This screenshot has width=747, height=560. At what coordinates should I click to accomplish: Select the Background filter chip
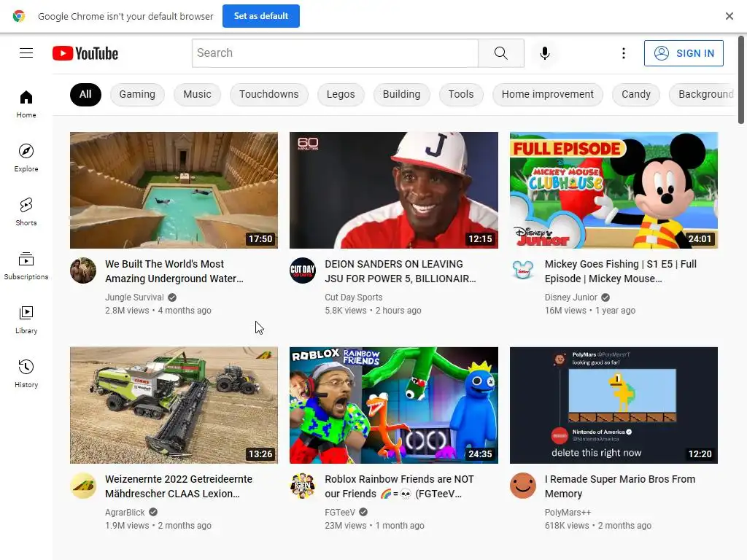[703, 94]
